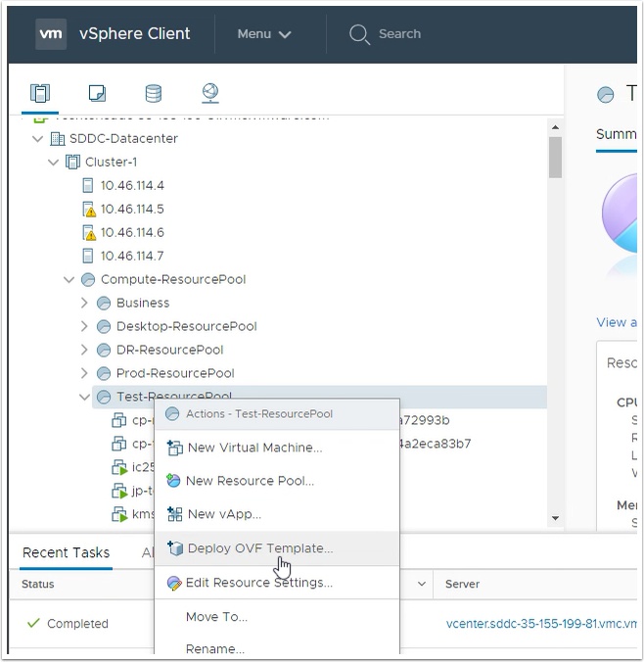Screen dimensions: 644x662
Task: Click the Cluster-1 cluster icon
Action: [72, 162]
